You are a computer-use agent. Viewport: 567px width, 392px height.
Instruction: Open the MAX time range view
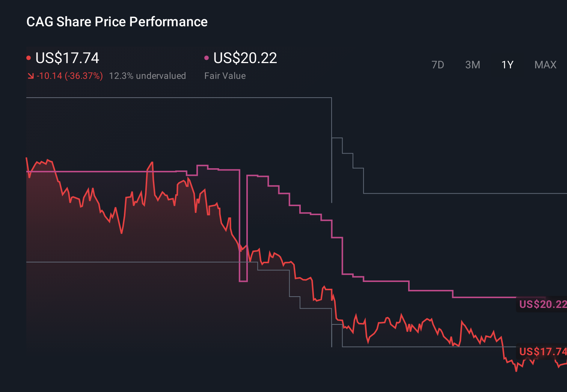pos(545,65)
